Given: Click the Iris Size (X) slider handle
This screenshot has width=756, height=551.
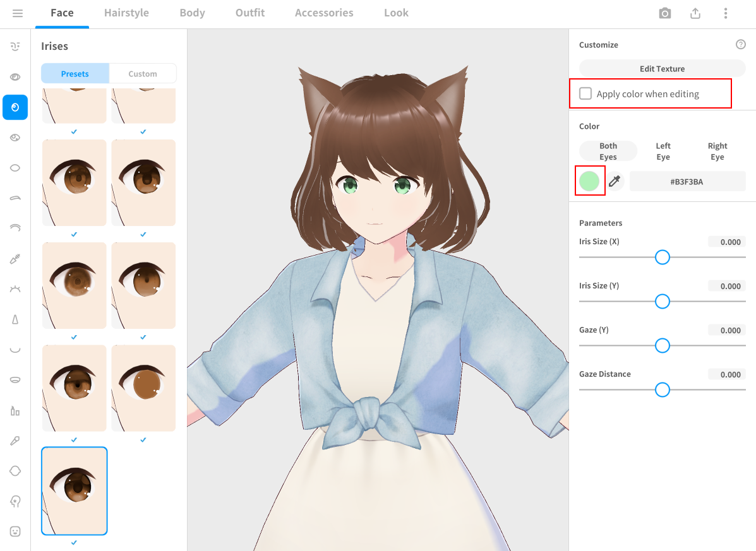Looking at the screenshot, I should (x=662, y=258).
